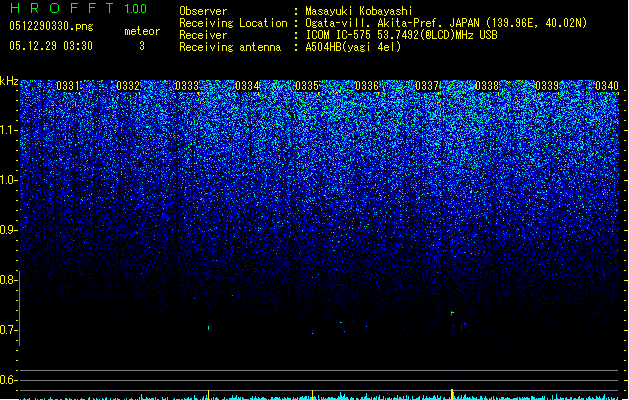Select the Ogata-vill. Akita-Pref. JAPAN location text
This screenshot has width=629, height=400.
[x=446, y=23]
